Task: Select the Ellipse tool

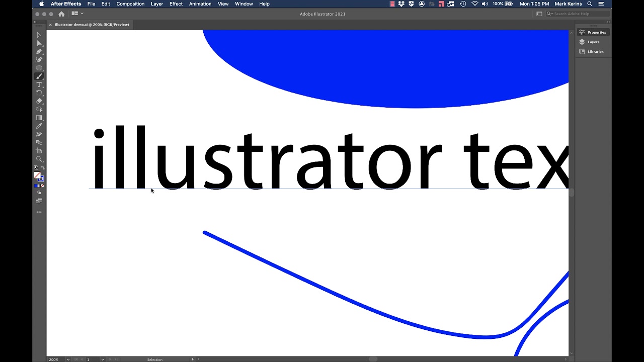Action: coord(39,68)
